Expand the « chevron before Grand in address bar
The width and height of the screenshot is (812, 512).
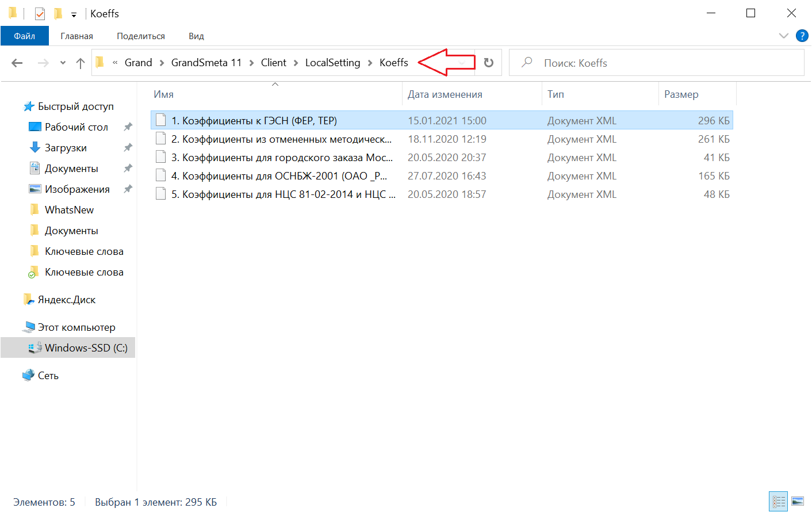tap(115, 63)
